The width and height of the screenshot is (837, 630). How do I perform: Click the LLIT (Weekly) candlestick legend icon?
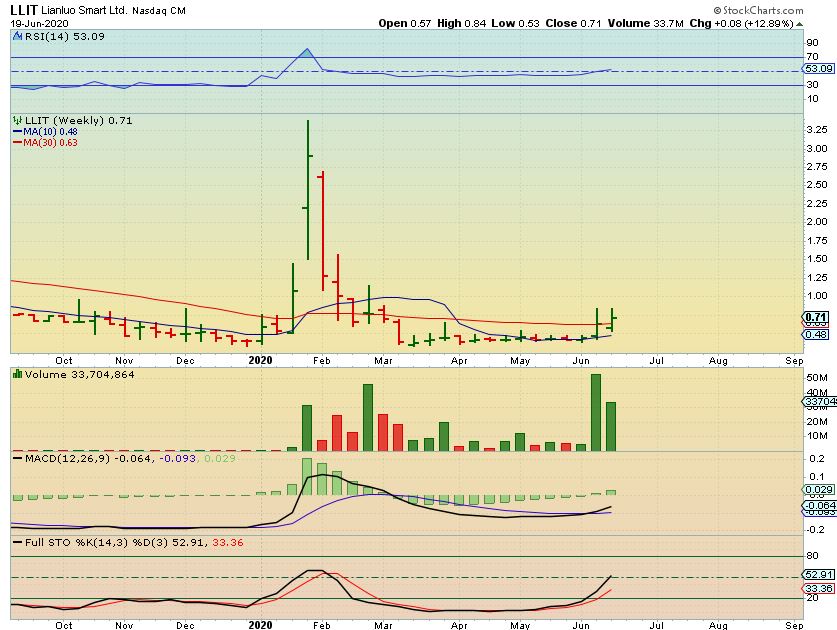pyautogui.click(x=16, y=120)
